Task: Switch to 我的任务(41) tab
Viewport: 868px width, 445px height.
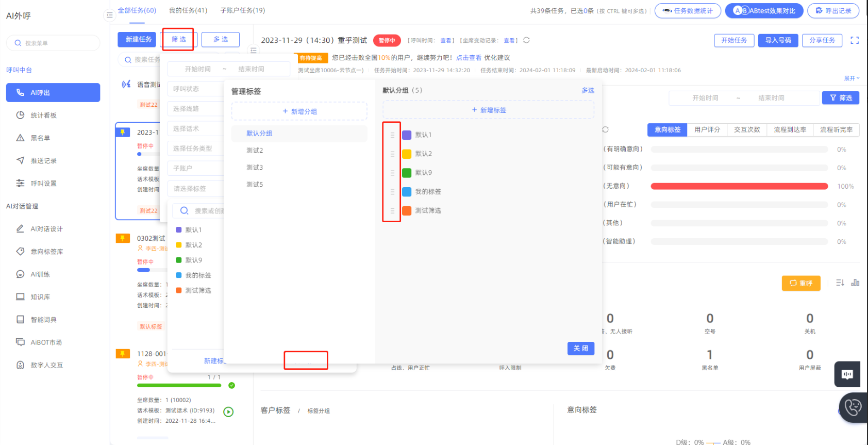Action: pyautogui.click(x=188, y=10)
